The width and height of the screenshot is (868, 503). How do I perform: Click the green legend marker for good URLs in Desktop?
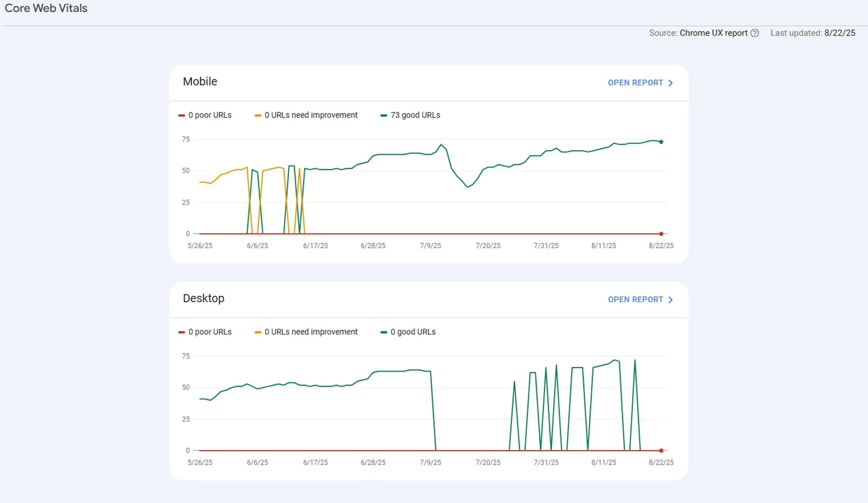pyautogui.click(x=384, y=332)
